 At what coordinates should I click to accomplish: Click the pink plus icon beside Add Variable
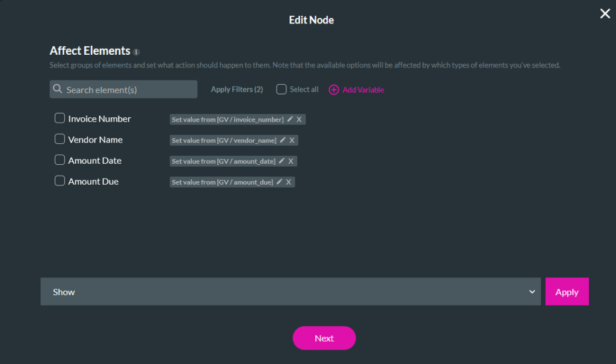coord(334,88)
